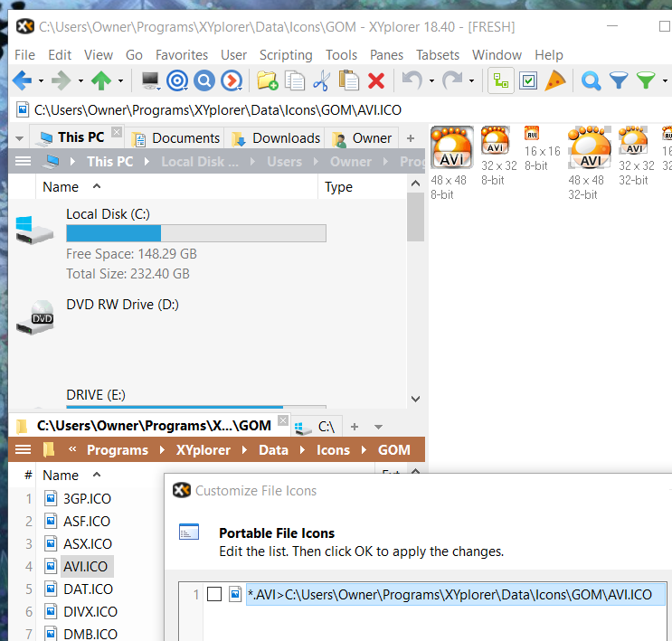
Task: Open Undo dropdown arrow
Action: point(431,81)
